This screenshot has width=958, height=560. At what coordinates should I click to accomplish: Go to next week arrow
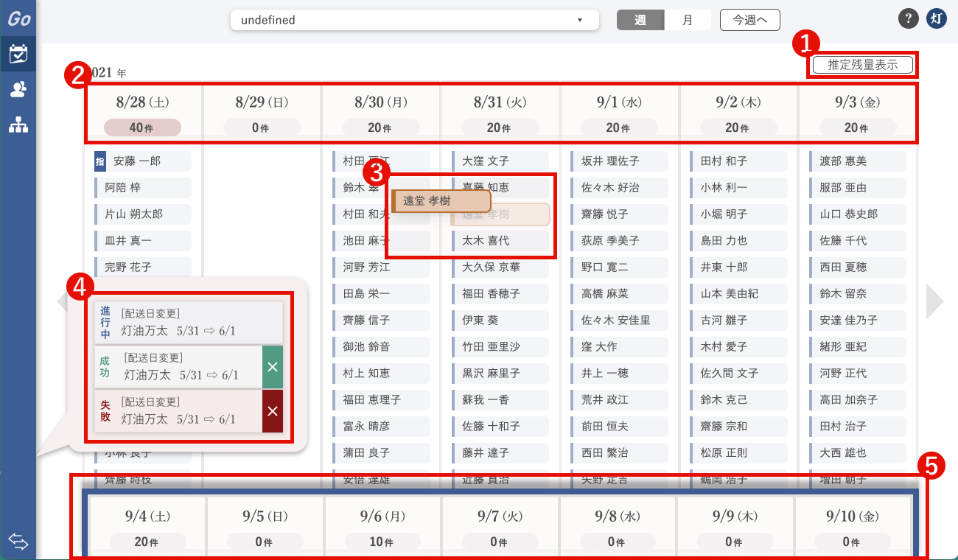coord(934,301)
